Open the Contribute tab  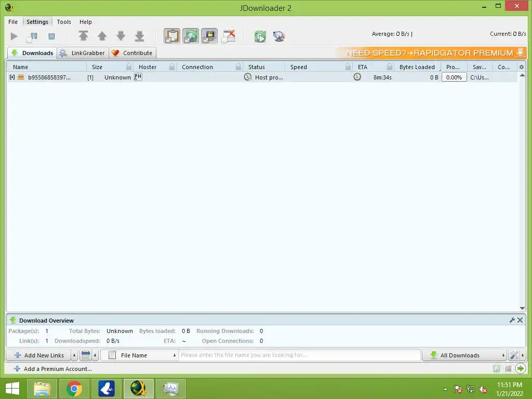[x=132, y=53]
